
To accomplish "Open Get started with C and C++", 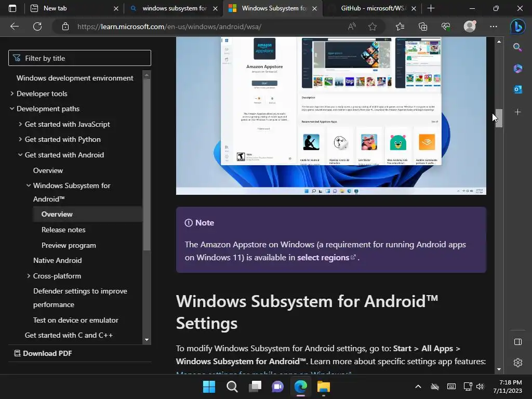I will 69,335.
